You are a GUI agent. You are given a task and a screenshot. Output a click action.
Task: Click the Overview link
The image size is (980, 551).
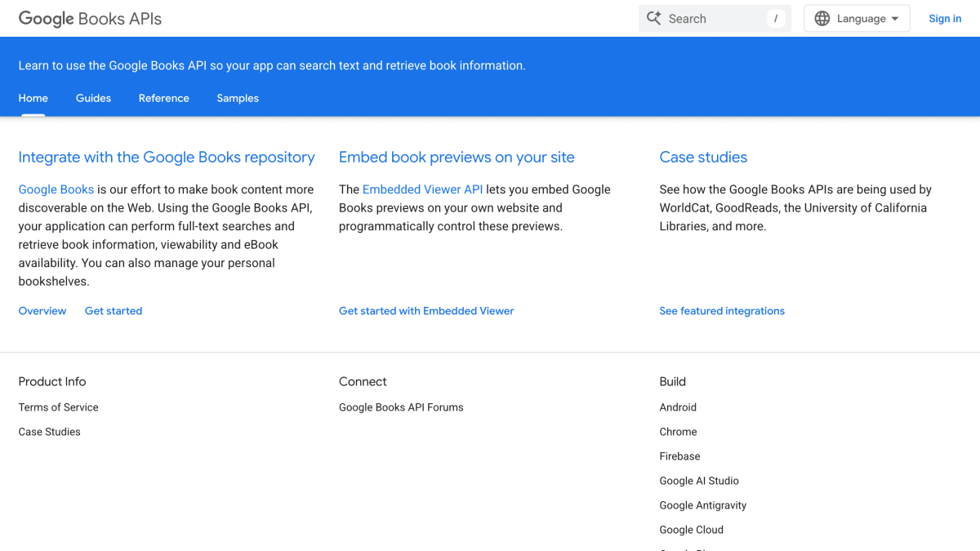pos(42,311)
